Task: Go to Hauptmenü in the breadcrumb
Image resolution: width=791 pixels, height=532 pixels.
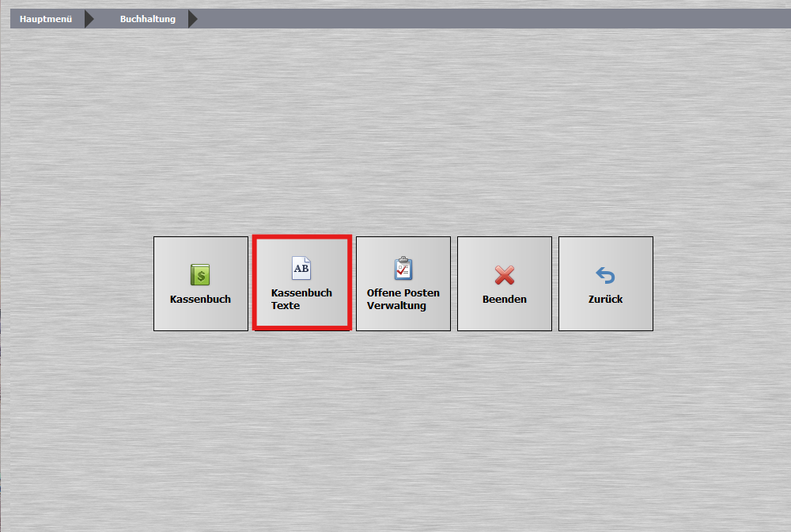Action: click(46, 19)
